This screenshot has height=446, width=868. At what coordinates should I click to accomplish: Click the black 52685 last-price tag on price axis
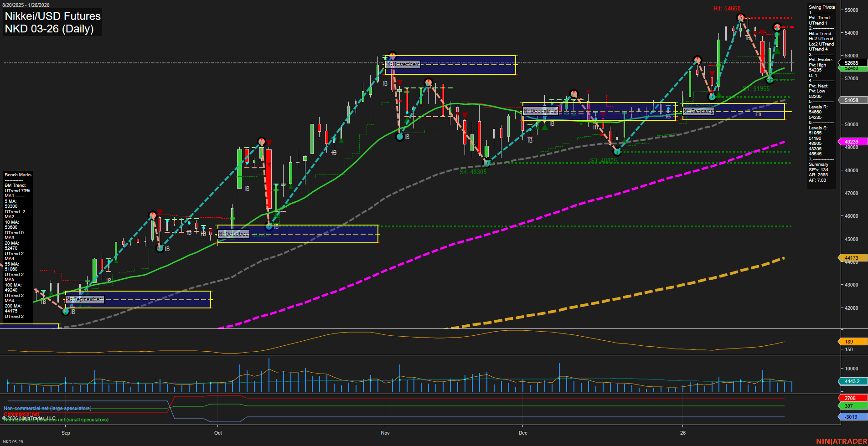click(851, 63)
